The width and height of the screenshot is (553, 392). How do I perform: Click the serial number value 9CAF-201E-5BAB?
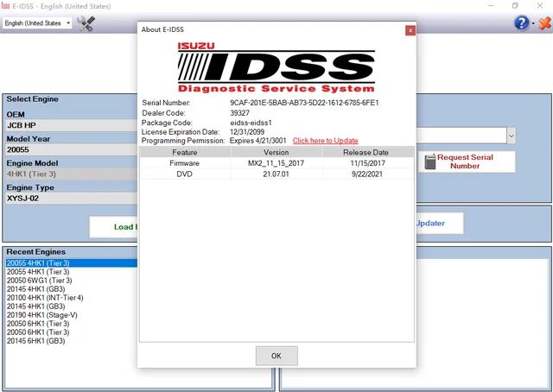[304, 103]
